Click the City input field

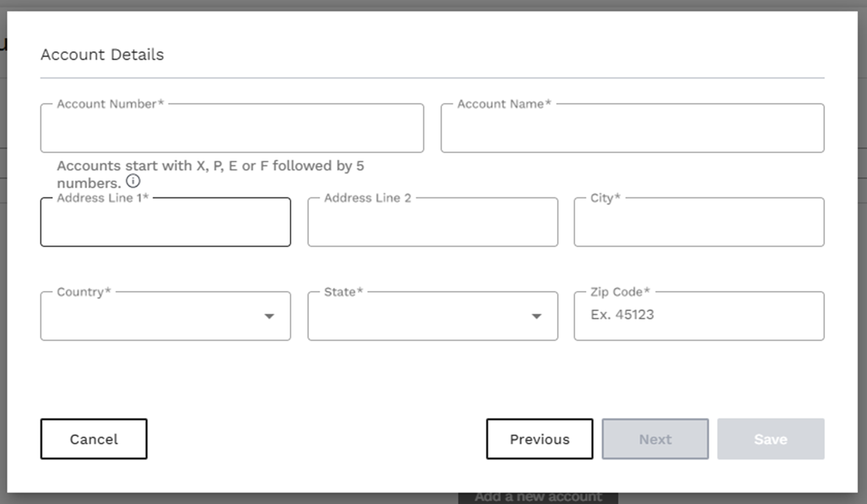pos(698,222)
